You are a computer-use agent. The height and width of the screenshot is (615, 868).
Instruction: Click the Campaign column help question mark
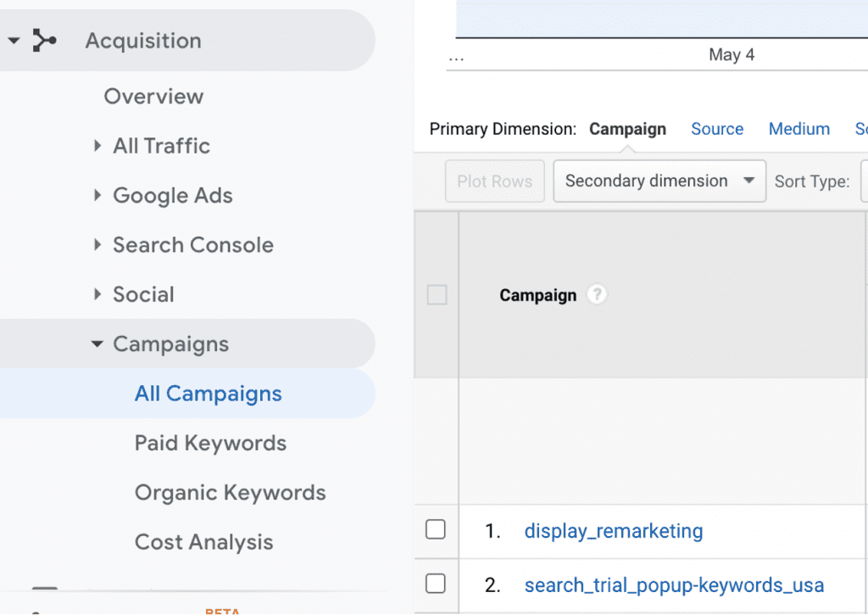pyautogui.click(x=598, y=294)
